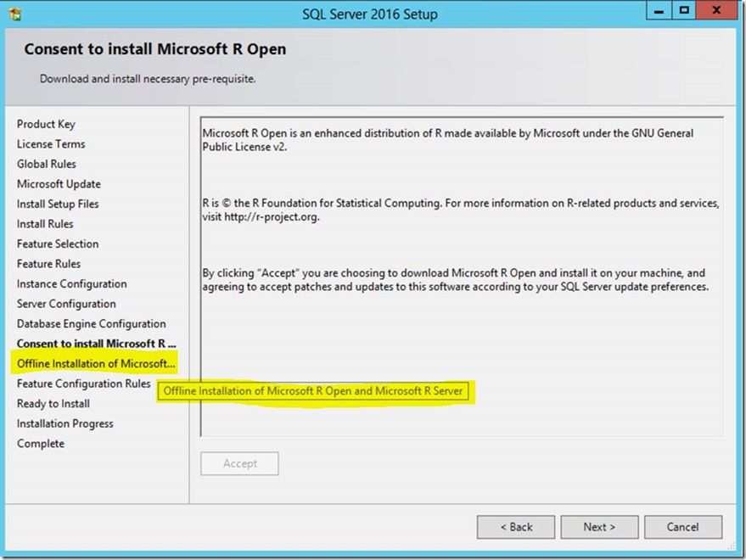Click the SQL Server 2016 Setup title text

(370, 14)
